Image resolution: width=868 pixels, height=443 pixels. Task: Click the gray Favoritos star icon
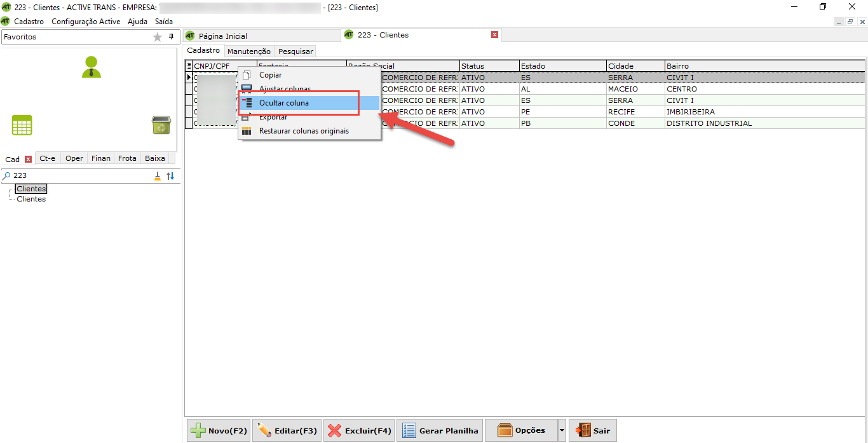tap(158, 37)
